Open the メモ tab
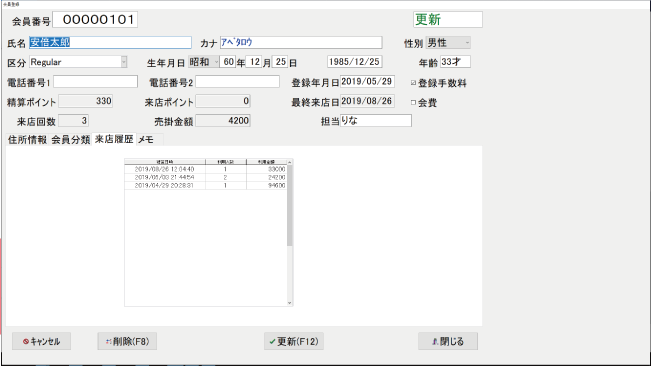The height and width of the screenshot is (366, 651). tap(146, 139)
